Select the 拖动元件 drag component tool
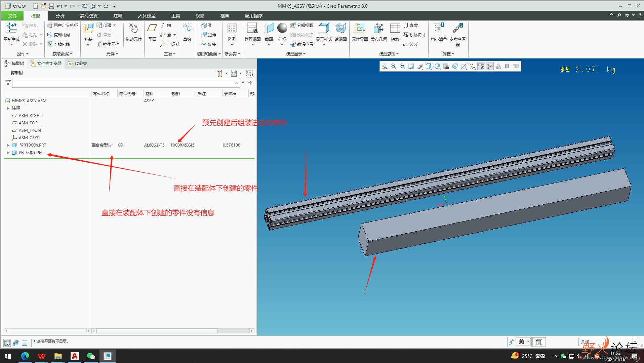The image size is (644, 363). 133,32
